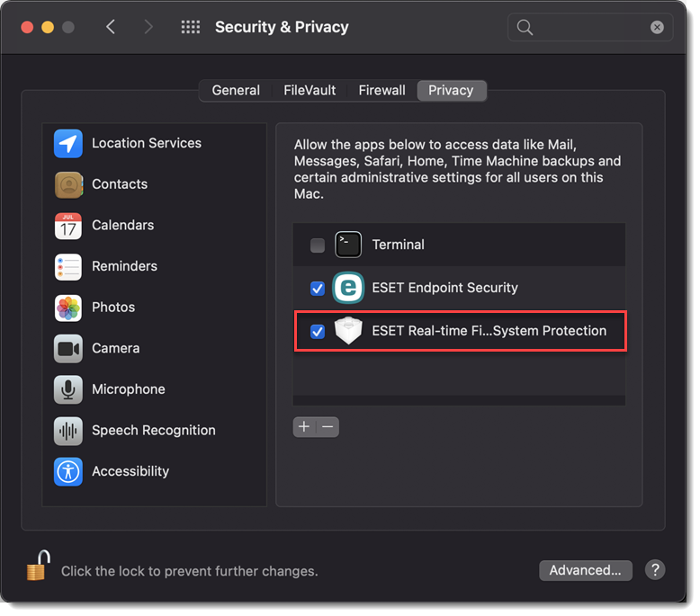Screen dimensions: 700x616
Task: Show all preferences grid icon
Action: click(191, 27)
